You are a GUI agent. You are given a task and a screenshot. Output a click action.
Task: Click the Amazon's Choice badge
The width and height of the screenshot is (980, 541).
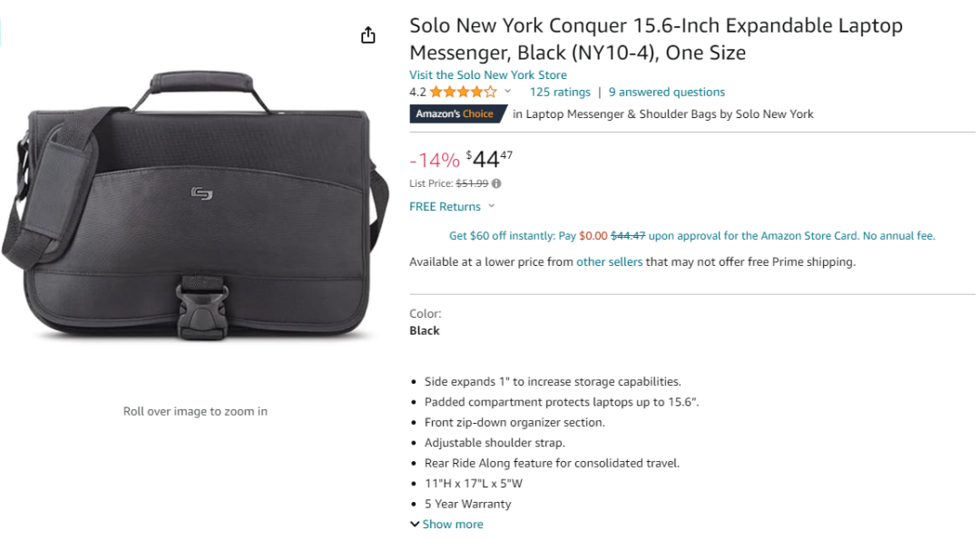point(455,114)
